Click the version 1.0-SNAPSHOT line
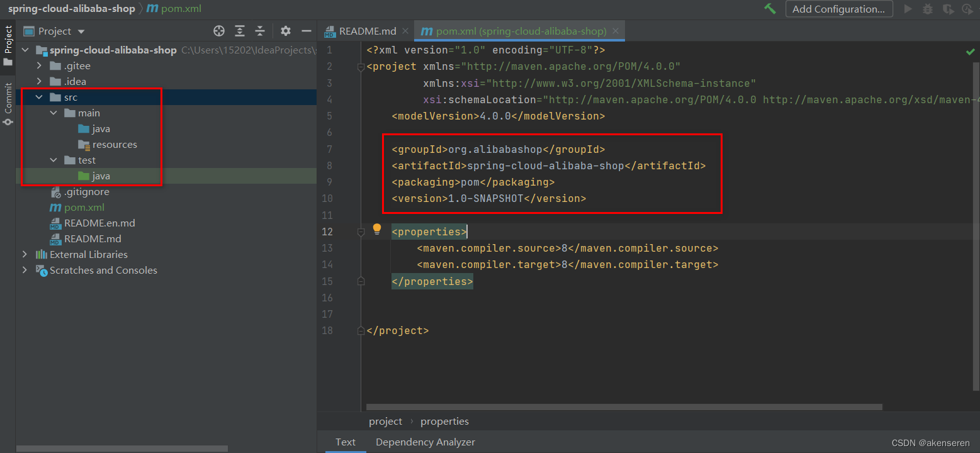The height and width of the screenshot is (453, 980). coord(488,199)
